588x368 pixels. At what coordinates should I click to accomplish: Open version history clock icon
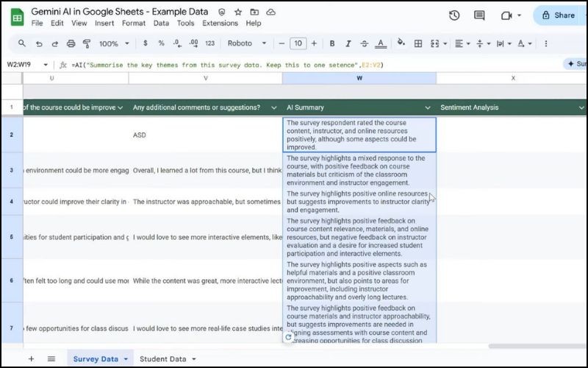click(x=454, y=15)
